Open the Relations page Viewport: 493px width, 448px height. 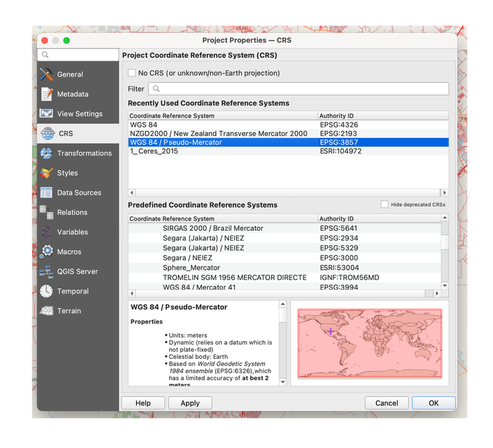pos(78,212)
